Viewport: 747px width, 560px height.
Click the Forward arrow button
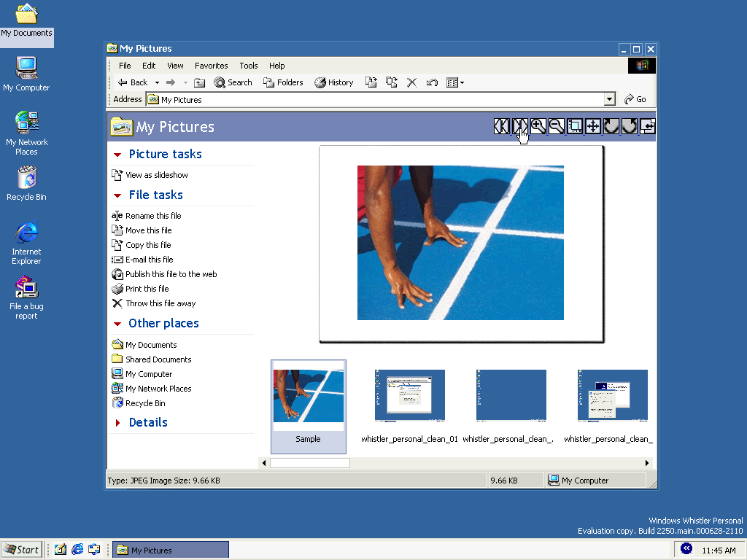171,82
